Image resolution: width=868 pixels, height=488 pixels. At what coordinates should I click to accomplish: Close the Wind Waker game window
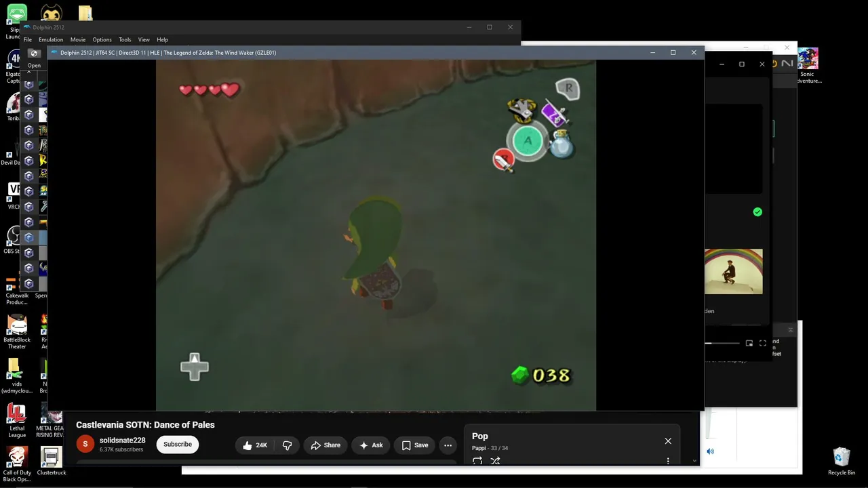pyautogui.click(x=694, y=53)
